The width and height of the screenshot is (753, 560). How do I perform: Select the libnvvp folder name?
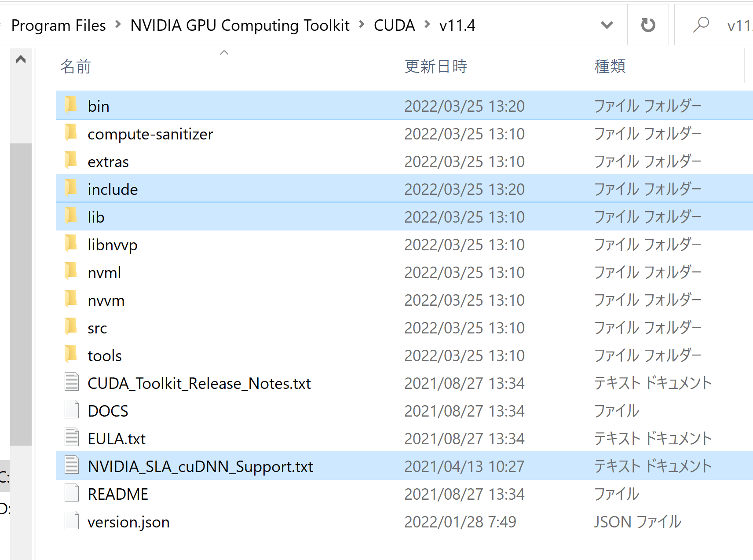point(113,245)
